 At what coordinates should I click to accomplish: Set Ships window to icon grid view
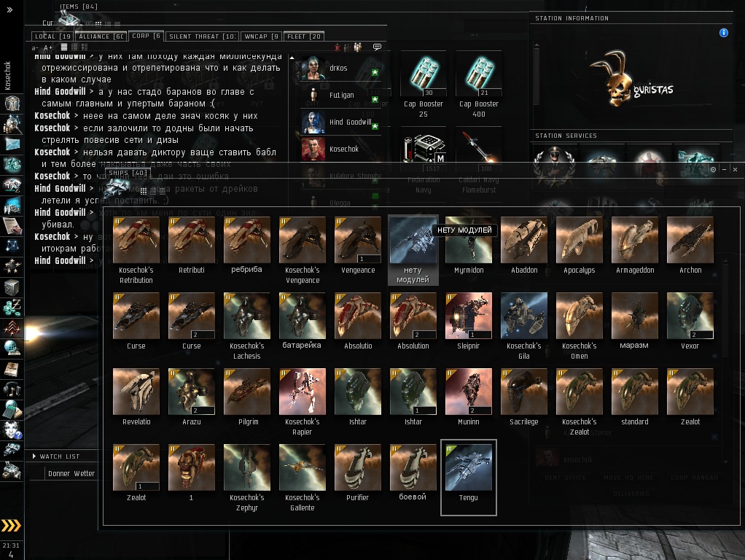tap(144, 190)
